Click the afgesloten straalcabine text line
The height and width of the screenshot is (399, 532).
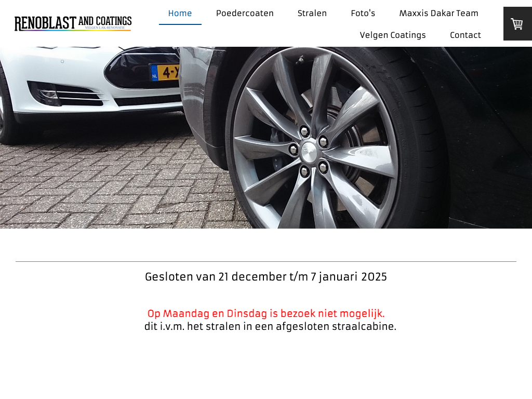click(270, 326)
